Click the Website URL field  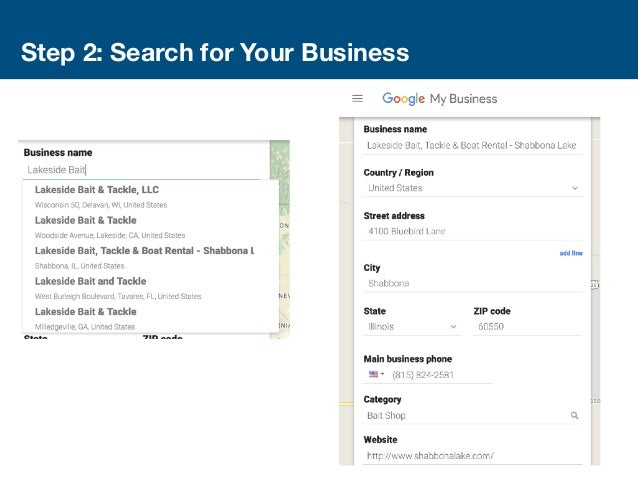472,455
